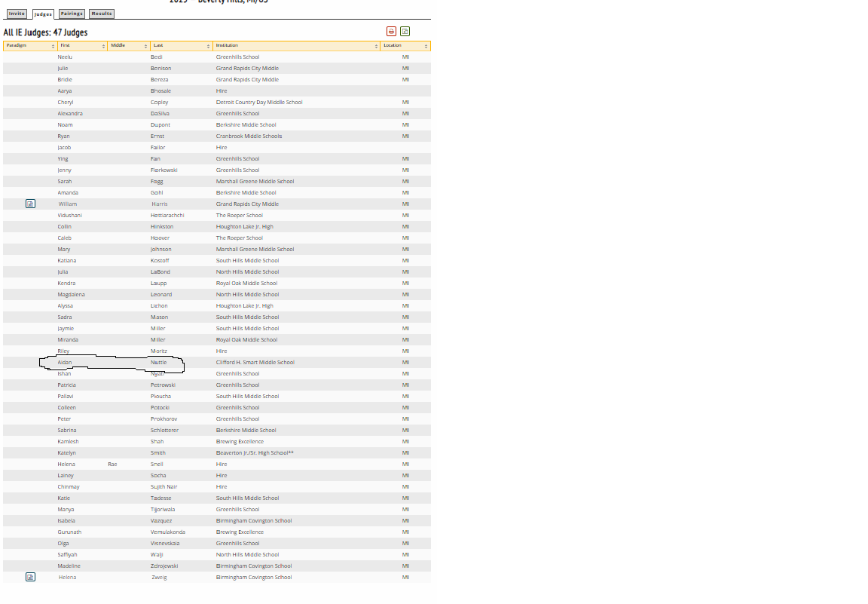The width and height of the screenshot is (868, 604).
Task: Select the last name Socha
Action: (x=158, y=476)
